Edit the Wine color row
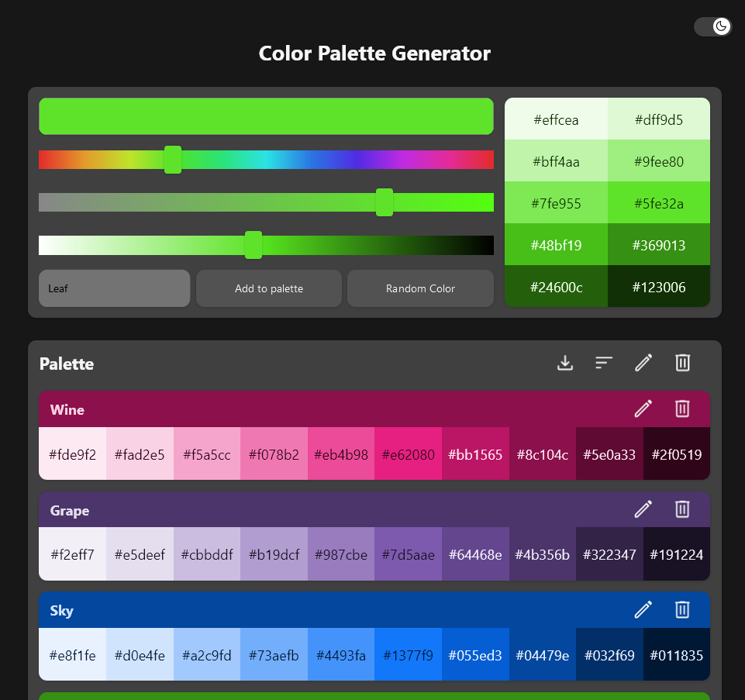Screen dimensions: 745x700 pyautogui.click(x=643, y=409)
